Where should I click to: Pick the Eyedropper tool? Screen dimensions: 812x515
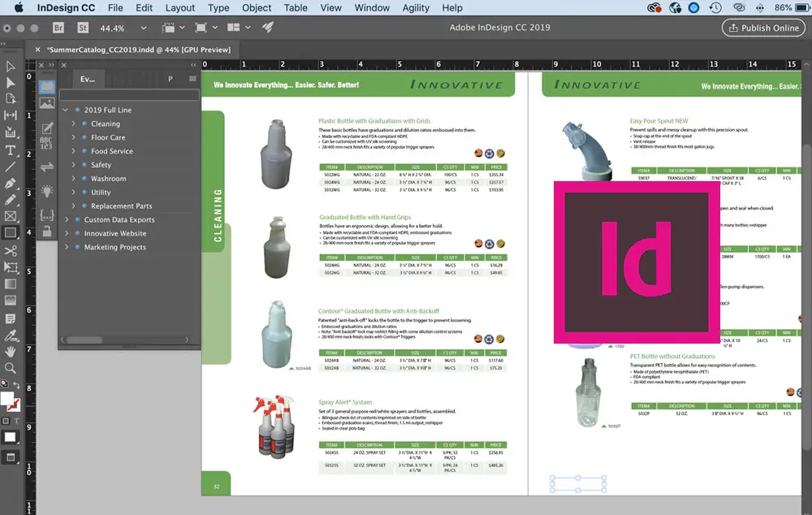click(11, 334)
